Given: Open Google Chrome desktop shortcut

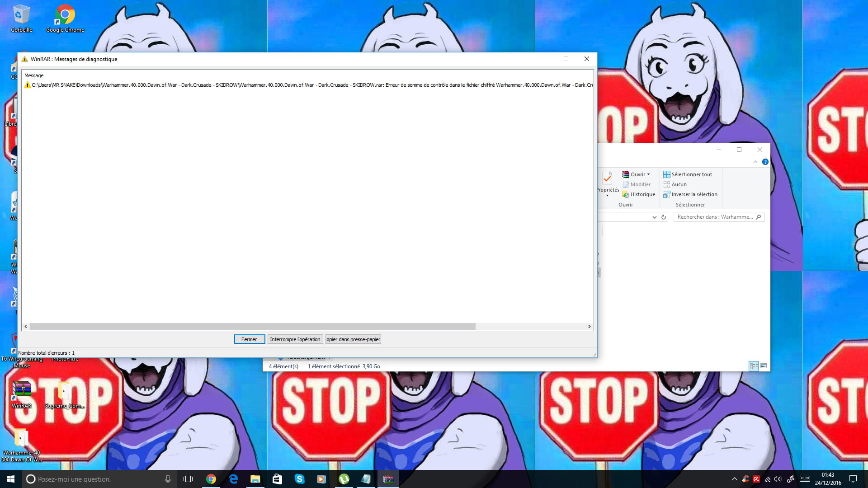Looking at the screenshot, I should tap(65, 19).
